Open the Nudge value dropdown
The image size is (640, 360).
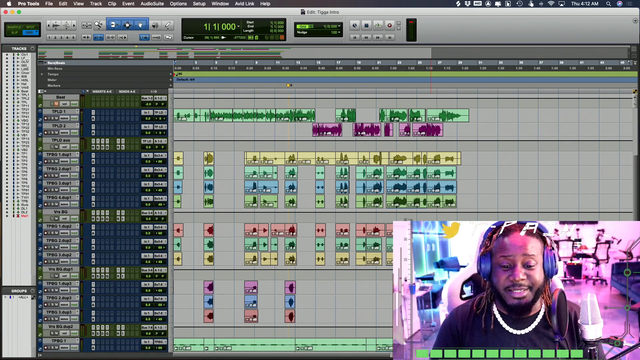(339, 32)
